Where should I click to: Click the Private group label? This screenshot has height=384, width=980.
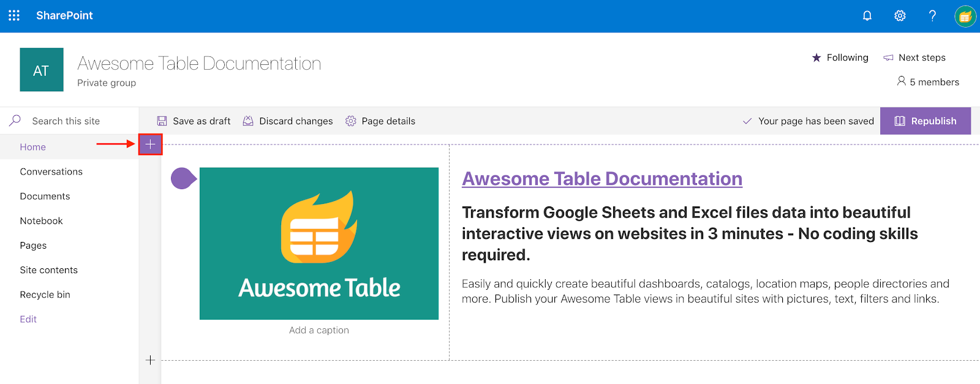[x=107, y=83]
